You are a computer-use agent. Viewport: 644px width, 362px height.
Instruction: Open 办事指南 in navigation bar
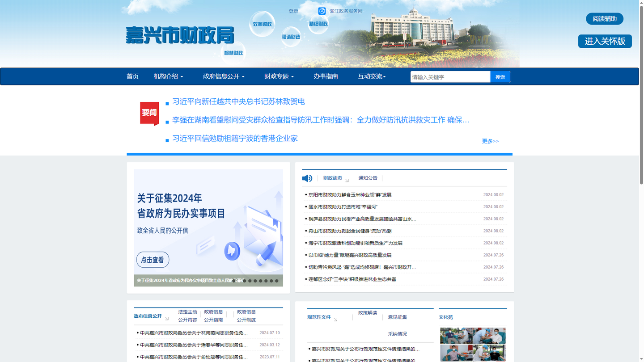coord(326,76)
